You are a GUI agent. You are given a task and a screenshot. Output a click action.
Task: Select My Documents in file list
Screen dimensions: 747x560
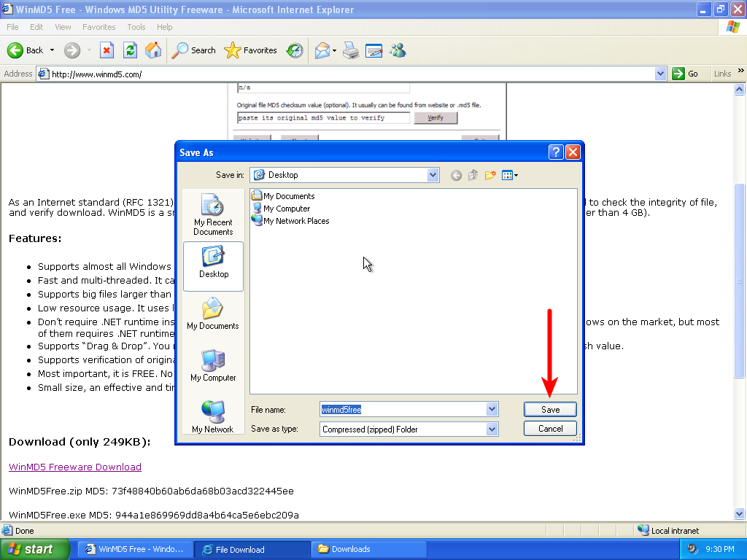[283, 196]
